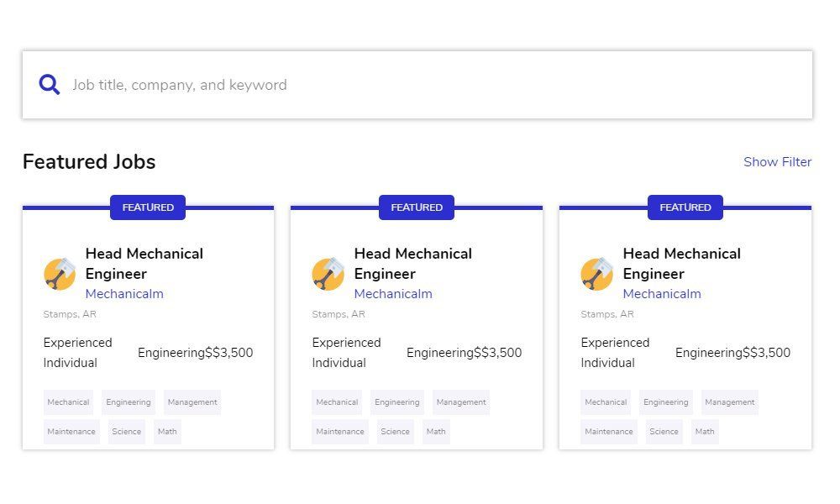Click the FEATURED badge on the middle card
The height and width of the screenshot is (504, 840).
[417, 207]
